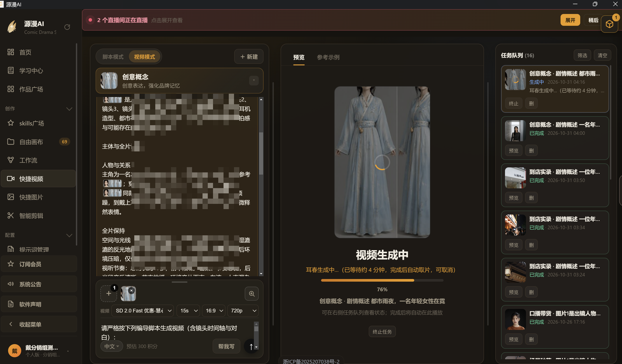Viewport: 622px width, 364px height.
Task: Send the prompt with up-arrow button
Action: coord(251,347)
